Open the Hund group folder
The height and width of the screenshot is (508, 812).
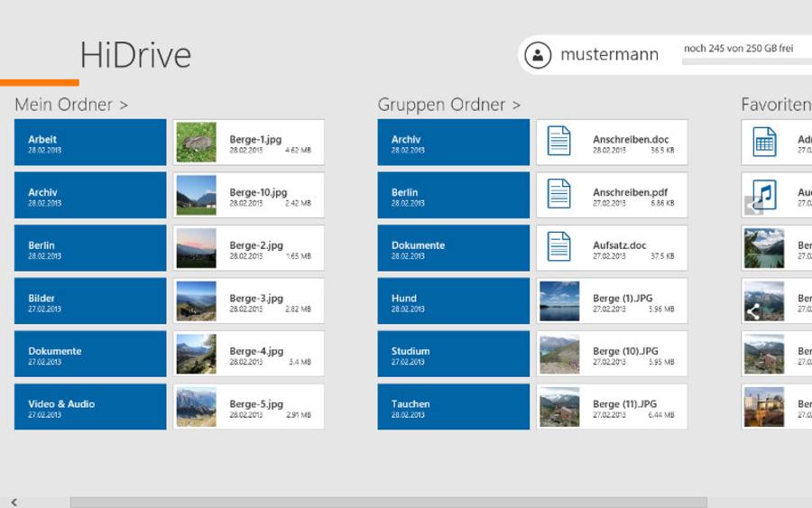tap(454, 300)
